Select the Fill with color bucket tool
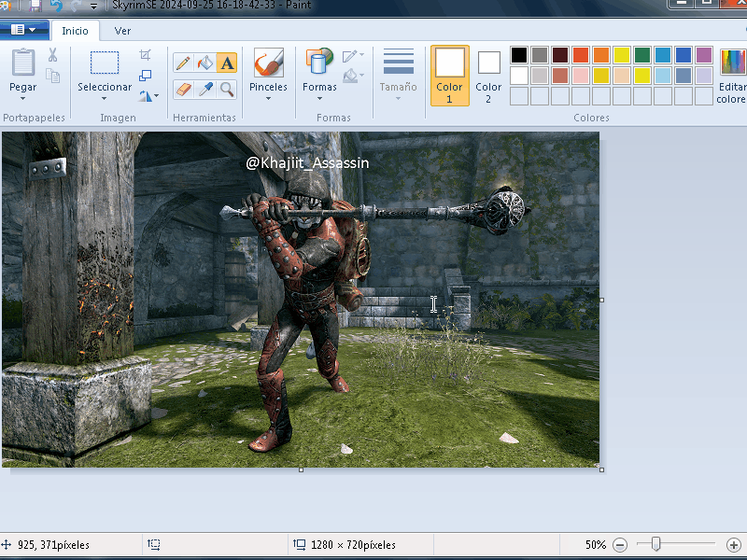Viewport: 747px width, 560px height. 205,63
